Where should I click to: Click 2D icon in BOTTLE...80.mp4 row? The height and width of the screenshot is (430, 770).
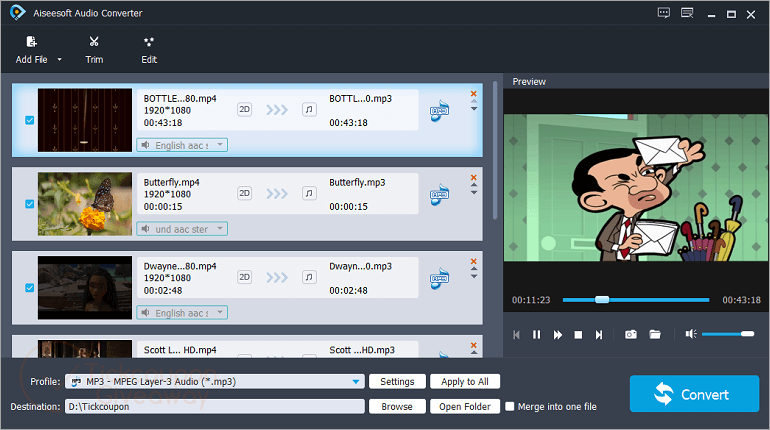(x=245, y=109)
